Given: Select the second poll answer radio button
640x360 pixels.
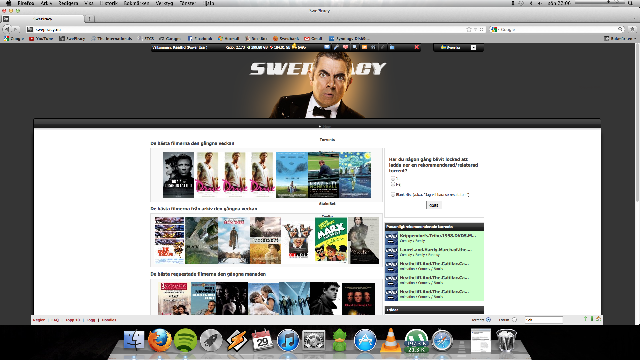Looking at the screenshot, I should [x=393, y=184].
